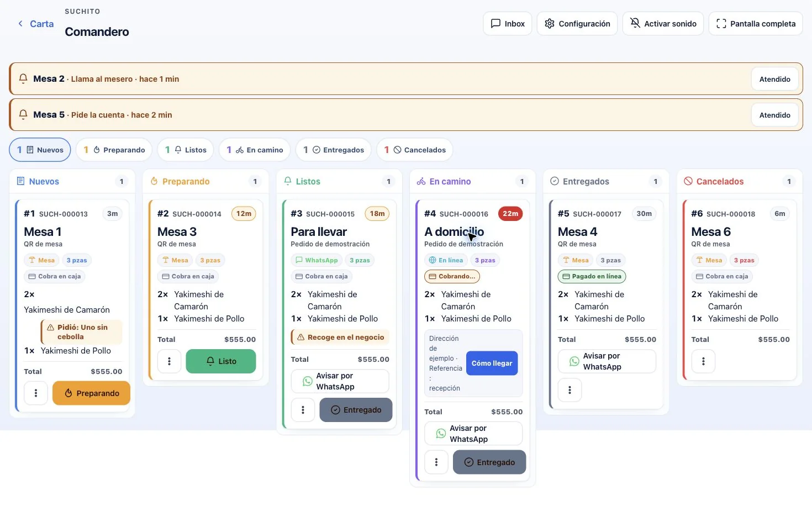Click the En línea badge on order #4
Viewport: 812px width, 527px height.
(x=446, y=260)
